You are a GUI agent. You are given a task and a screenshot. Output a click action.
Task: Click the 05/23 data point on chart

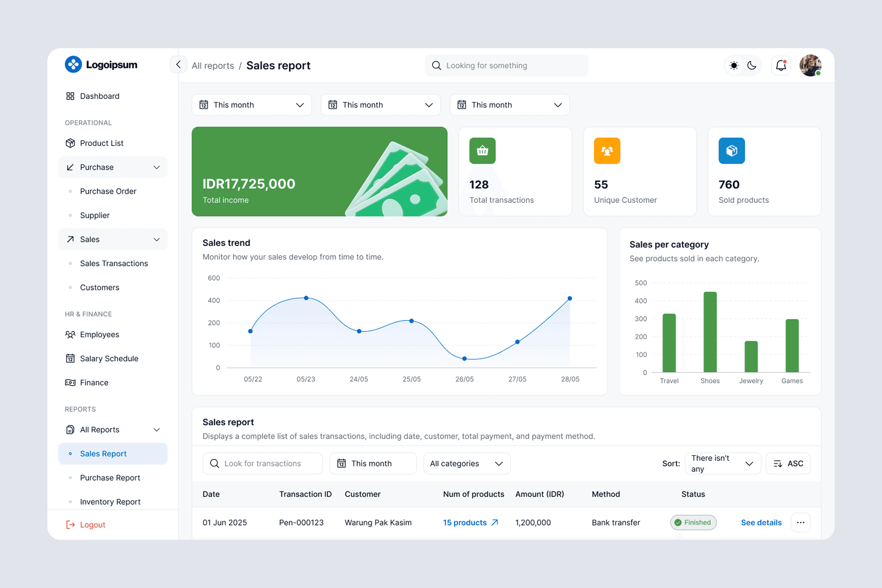306,298
